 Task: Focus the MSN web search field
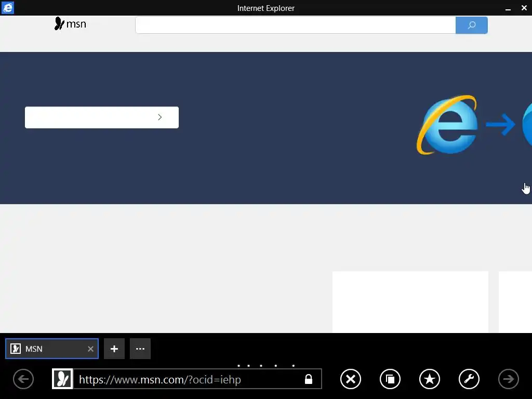[295, 25]
